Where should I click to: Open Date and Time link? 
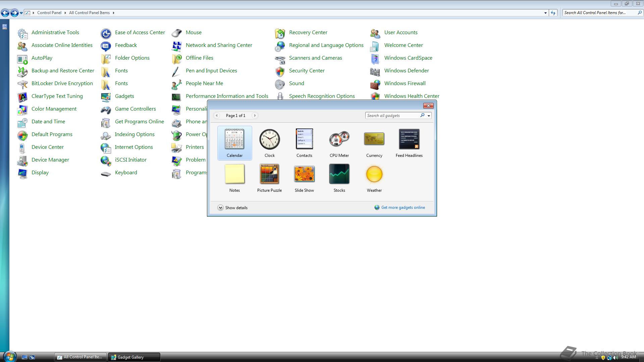click(x=48, y=122)
